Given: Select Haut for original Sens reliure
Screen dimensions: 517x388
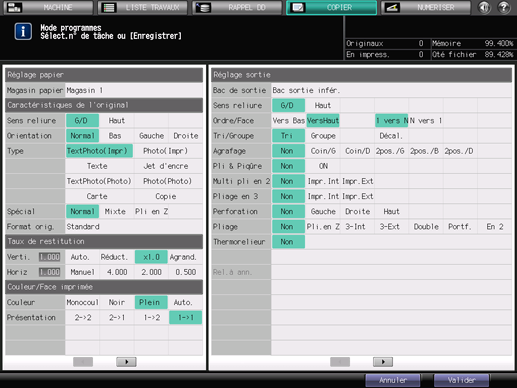Looking at the screenshot, I should point(117,121).
